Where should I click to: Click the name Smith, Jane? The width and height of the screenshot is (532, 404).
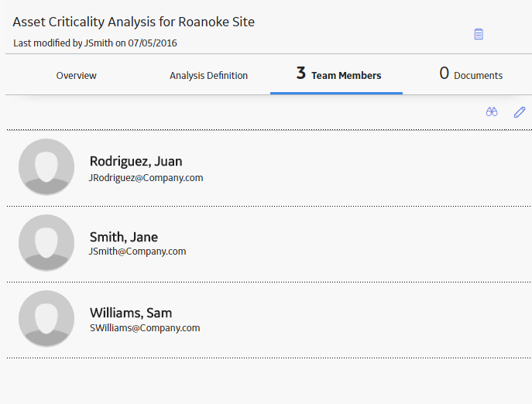[124, 237]
